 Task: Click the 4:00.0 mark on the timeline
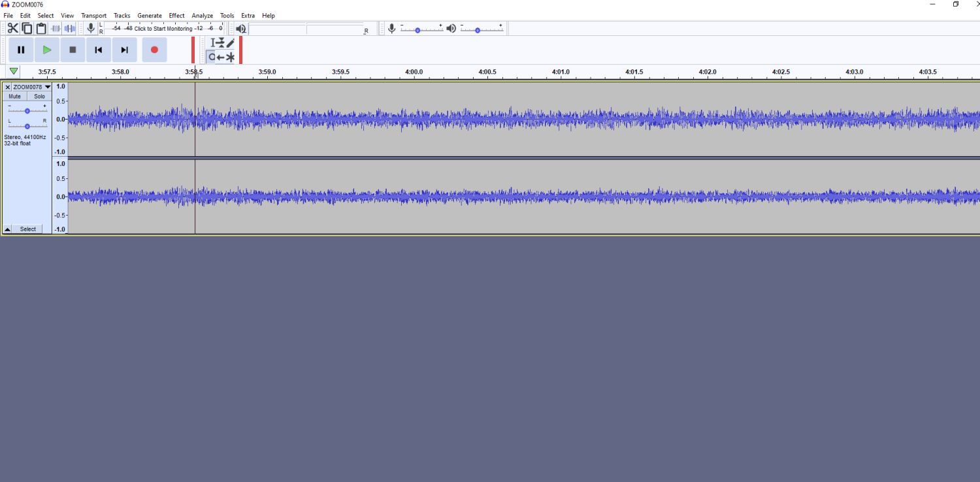click(x=414, y=72)
